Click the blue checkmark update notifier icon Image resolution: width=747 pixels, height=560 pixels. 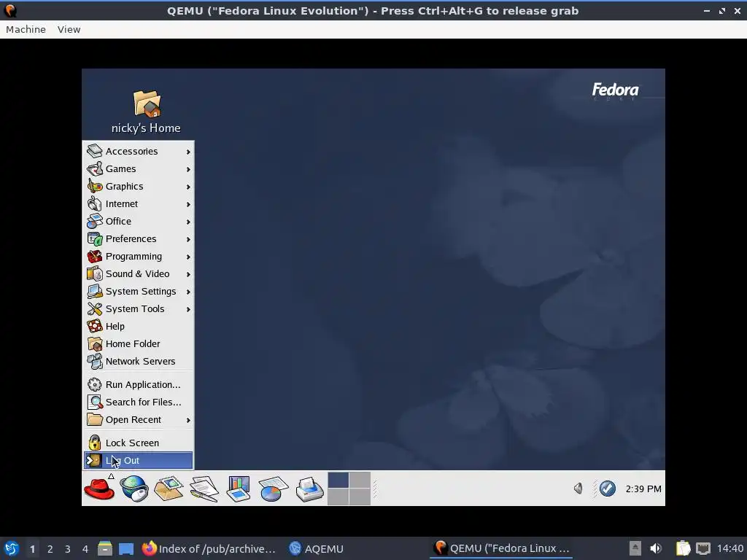[x=607, y=489]
